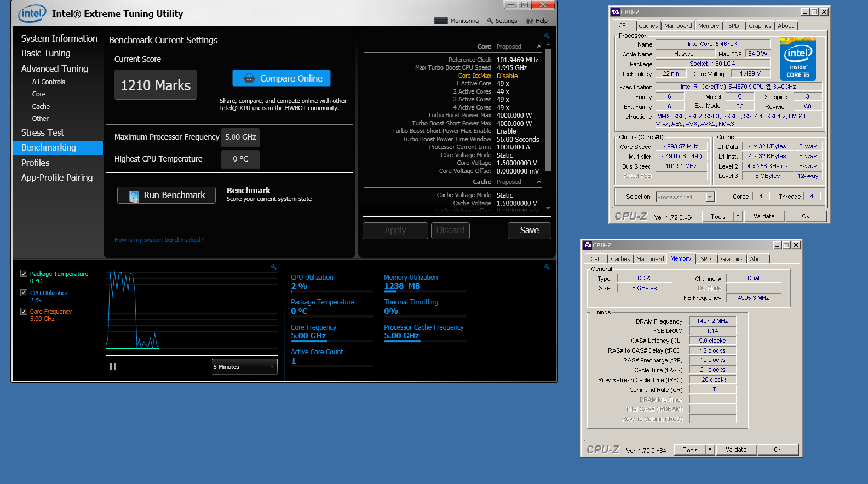Switch to CPU tab in lower CPU-Z
The image size is (868, 484).
596,259
